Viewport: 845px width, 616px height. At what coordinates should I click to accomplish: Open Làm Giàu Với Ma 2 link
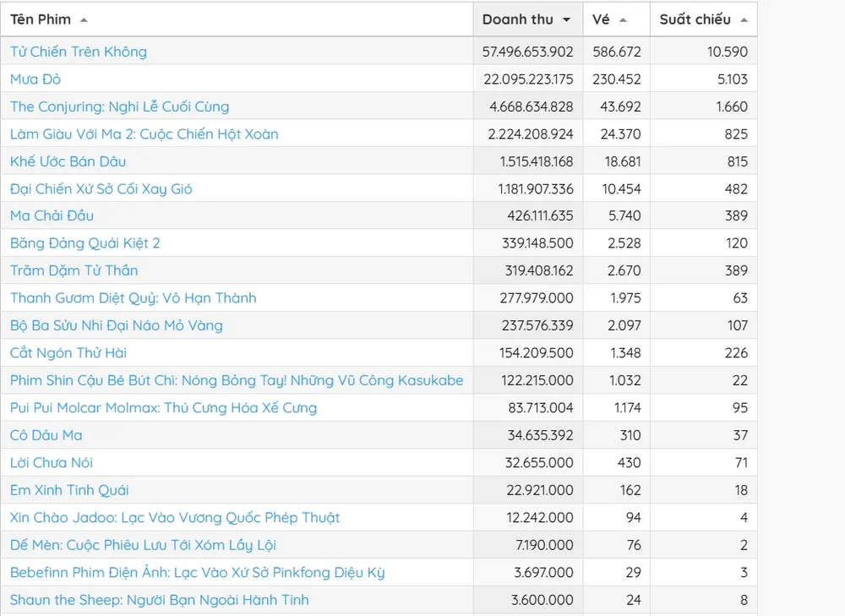(144, 134)
